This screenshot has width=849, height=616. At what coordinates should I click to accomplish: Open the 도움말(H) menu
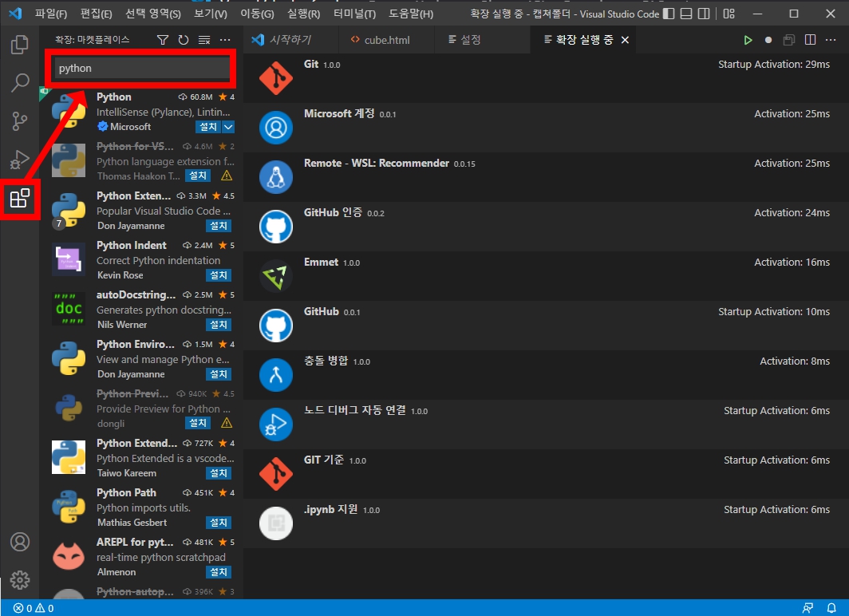point(411,14)
